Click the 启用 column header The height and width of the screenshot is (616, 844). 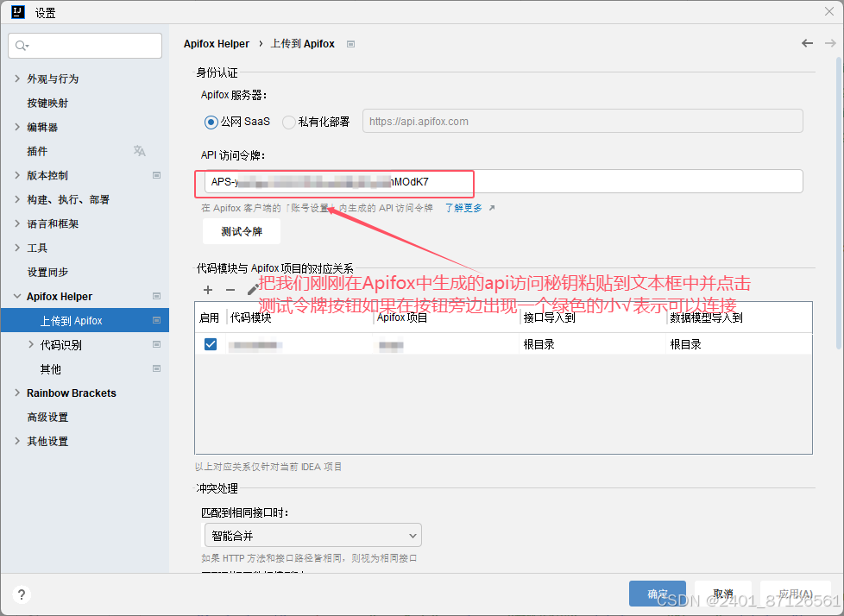tap(209, 317)
